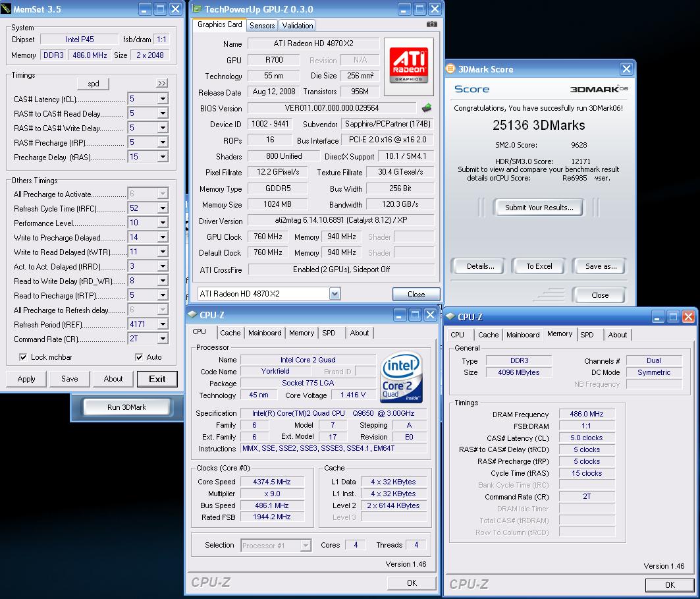700x599 pixels.
Task: Click the BIOS save chip icon in GPU-Z
Action: point(426,107)
